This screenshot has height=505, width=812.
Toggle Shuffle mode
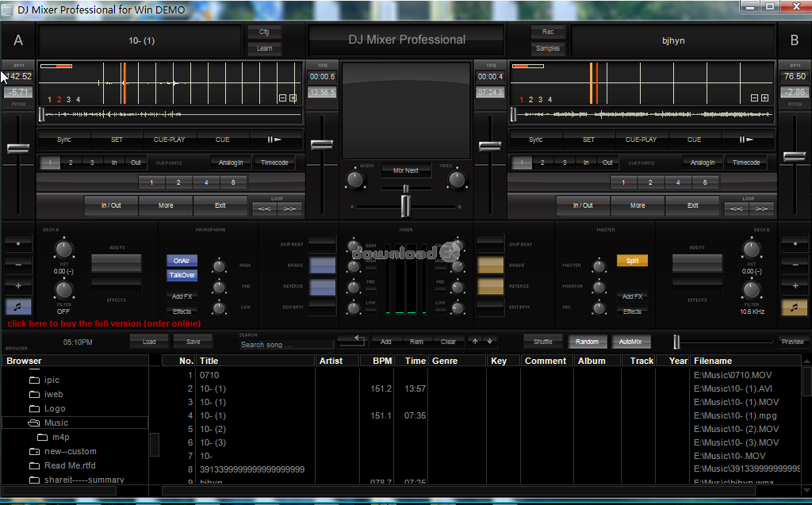coord(542,342)
